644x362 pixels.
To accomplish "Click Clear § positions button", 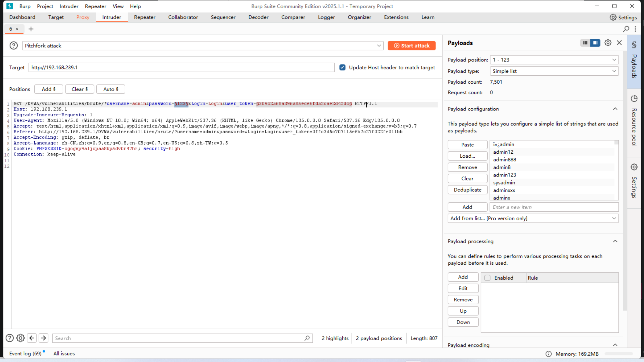I will pyautogui.click(x=80, y=89).
